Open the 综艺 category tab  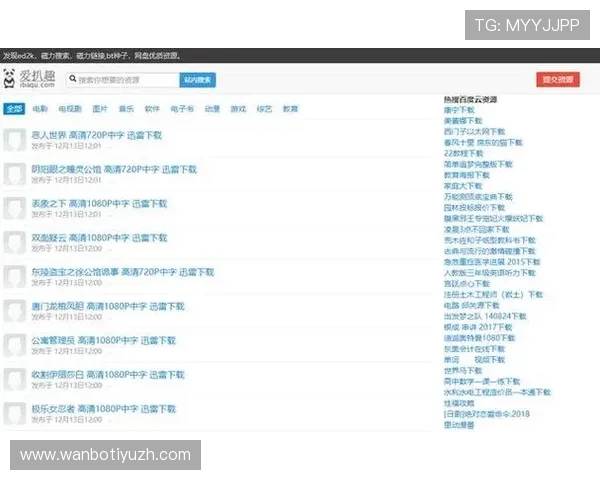(264, 109)
